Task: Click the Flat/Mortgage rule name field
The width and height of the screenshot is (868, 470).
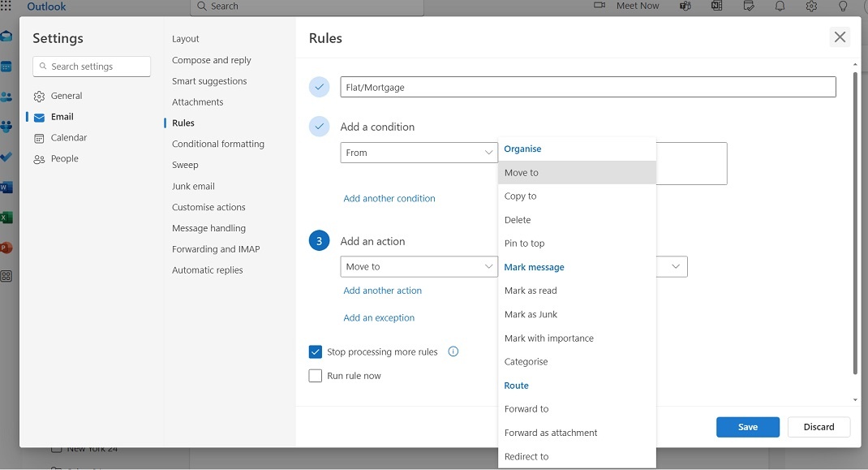Action: (x=587, y=87)
